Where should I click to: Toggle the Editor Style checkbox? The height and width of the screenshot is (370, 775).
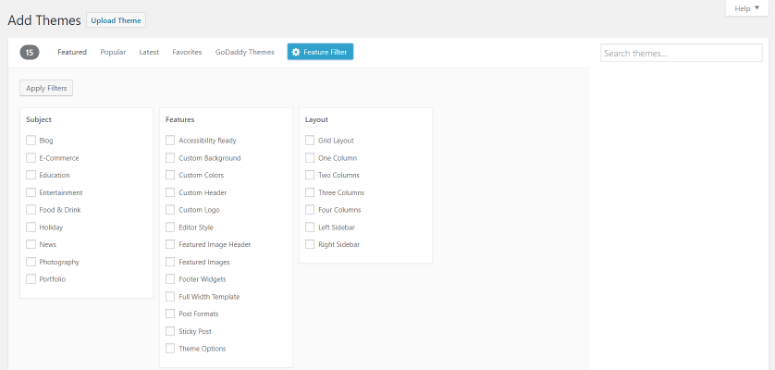171,227
